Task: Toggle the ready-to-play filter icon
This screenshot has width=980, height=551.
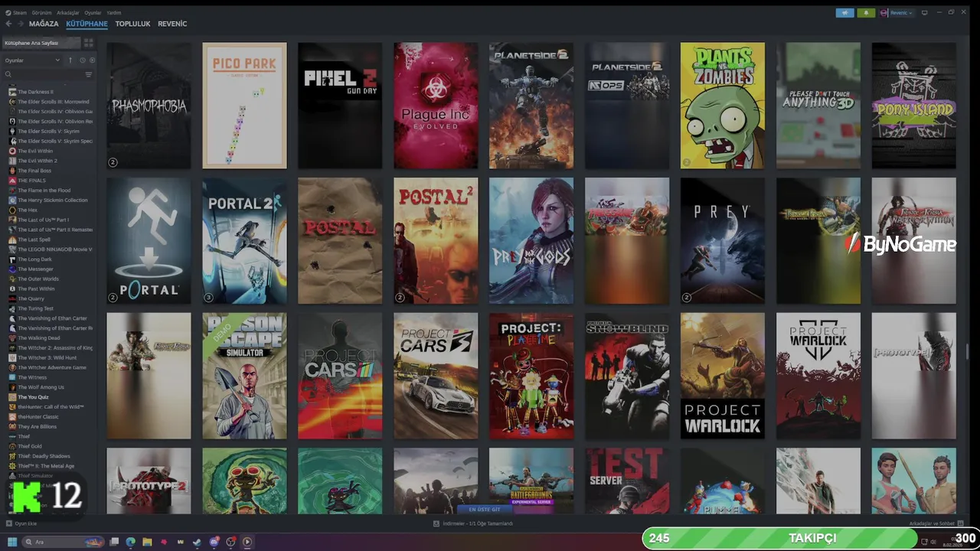Action: coord(92,60)
